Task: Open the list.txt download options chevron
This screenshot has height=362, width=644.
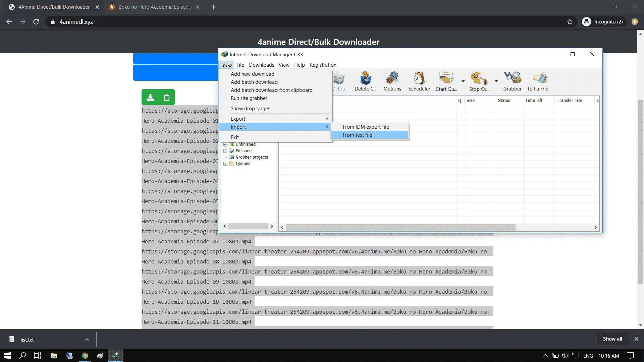Action: 87,339
